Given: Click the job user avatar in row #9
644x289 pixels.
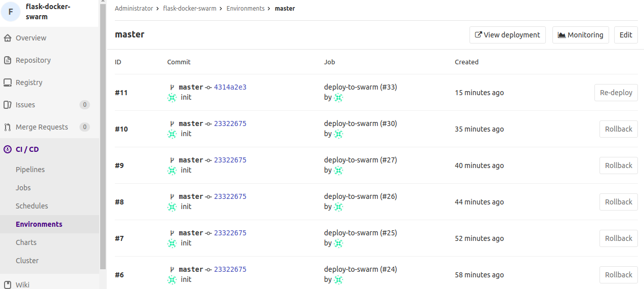Looking at the screenshot, I should [338, 170].
